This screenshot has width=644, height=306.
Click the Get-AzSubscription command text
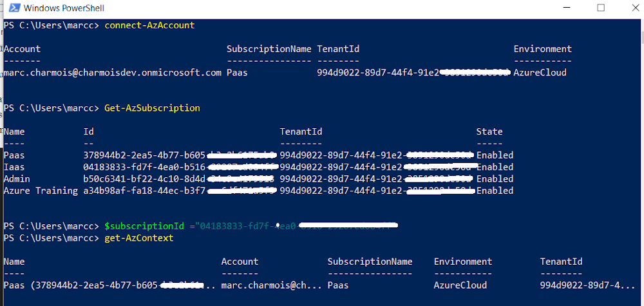pyautogui.click(x=152, y=108)
